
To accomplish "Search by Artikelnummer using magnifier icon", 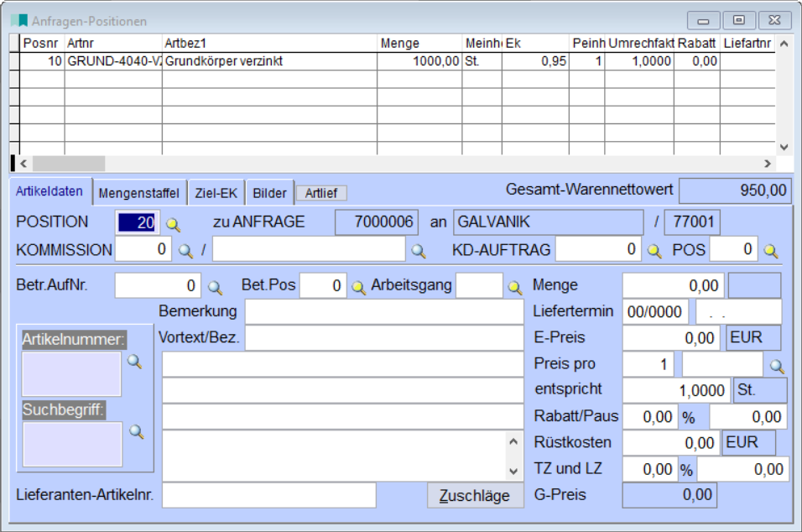I will (134, 362).
